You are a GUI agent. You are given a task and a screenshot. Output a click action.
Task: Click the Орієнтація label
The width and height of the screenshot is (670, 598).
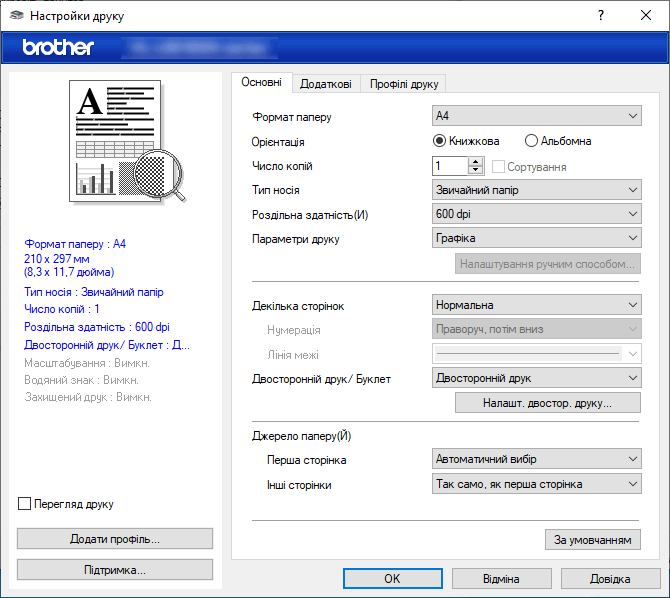(278, 141)
